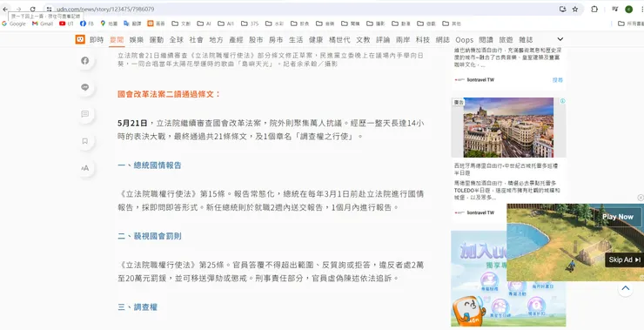Open the 西班牙馬德里自由行 ad title
The image size is (644, 330).
[506, 169]
